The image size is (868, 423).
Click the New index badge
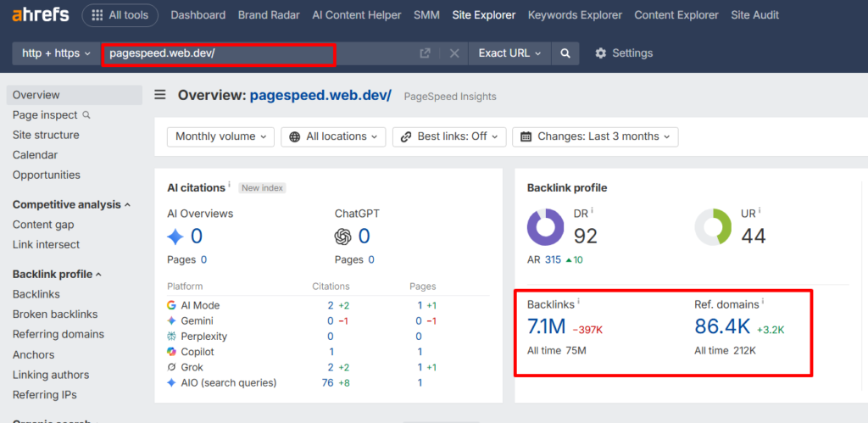[x=263, y=187]
